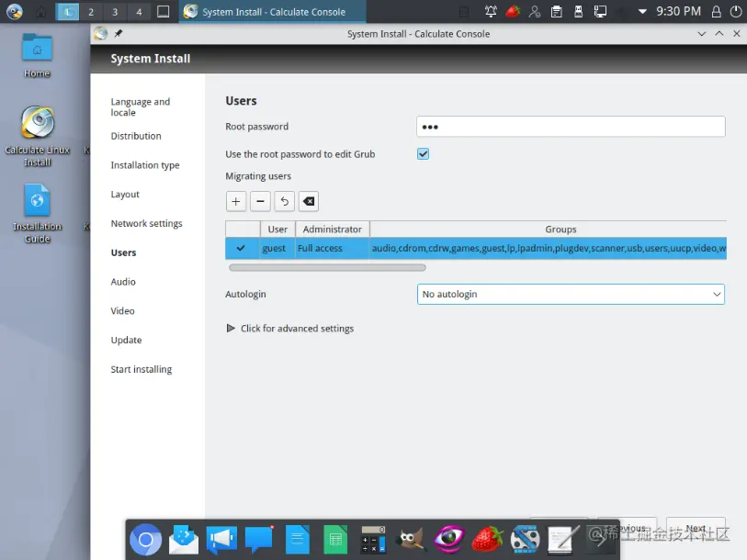The image size is (747, 560).
Task: Click into the Root password field
Action: point(571,127)
